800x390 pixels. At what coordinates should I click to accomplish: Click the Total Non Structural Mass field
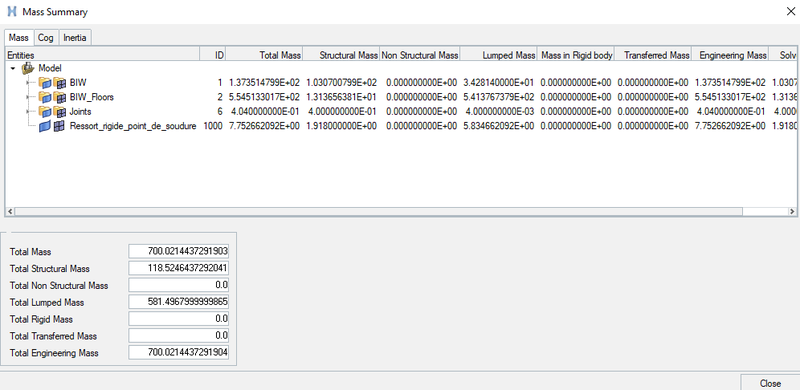click(x=179, y=285)
